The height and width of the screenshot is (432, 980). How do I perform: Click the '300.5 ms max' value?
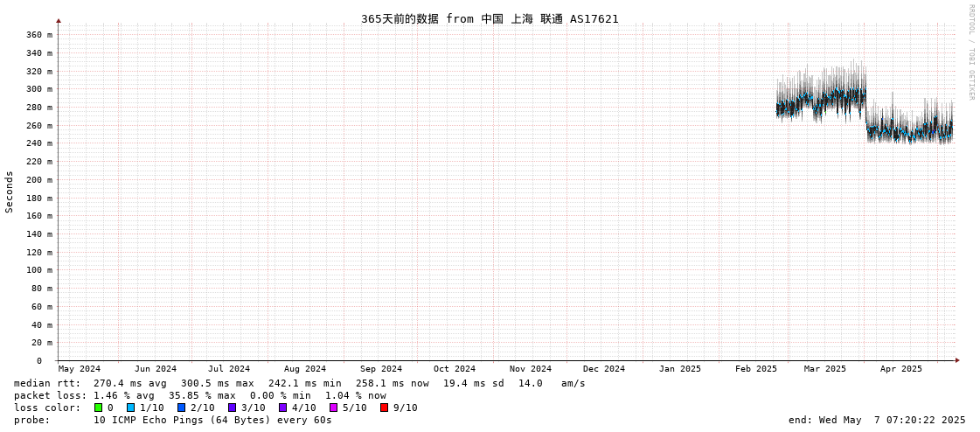218,383
